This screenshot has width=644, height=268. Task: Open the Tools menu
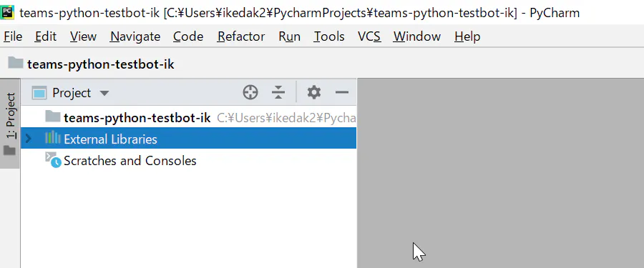coord(329,36)
